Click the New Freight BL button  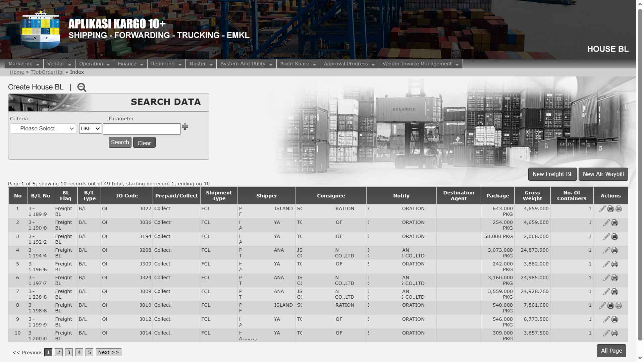point(552,174)
